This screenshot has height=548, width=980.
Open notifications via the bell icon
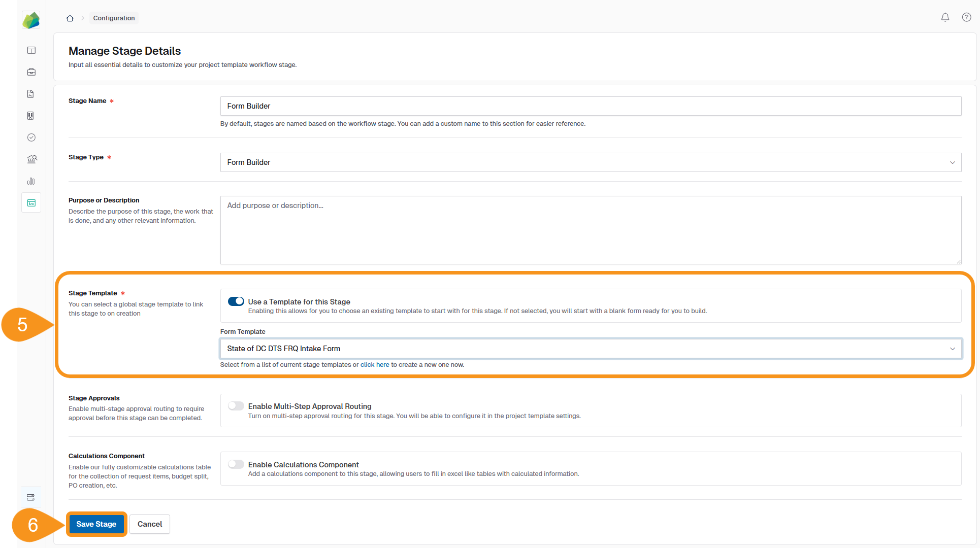[945, 17]
